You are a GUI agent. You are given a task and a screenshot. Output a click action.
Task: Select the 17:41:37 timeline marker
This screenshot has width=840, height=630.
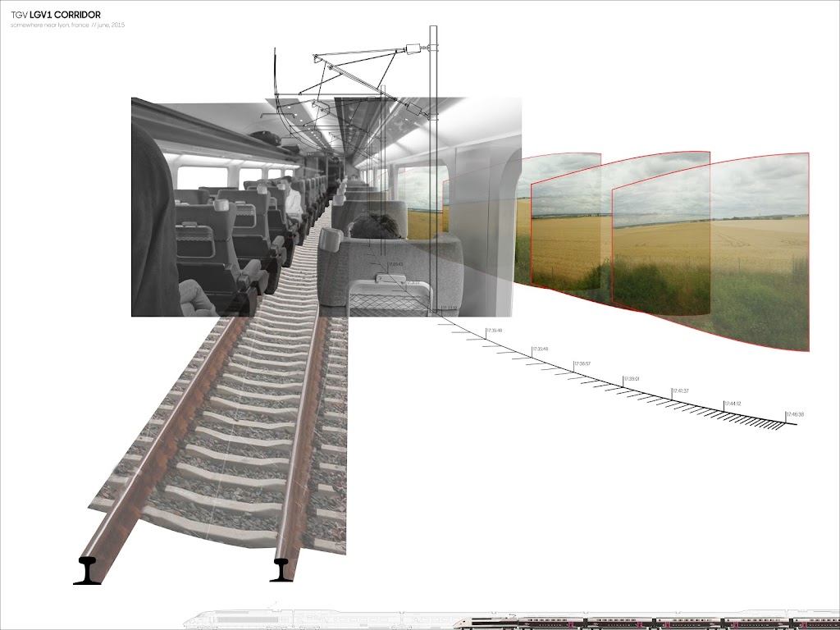coord(680,390)
